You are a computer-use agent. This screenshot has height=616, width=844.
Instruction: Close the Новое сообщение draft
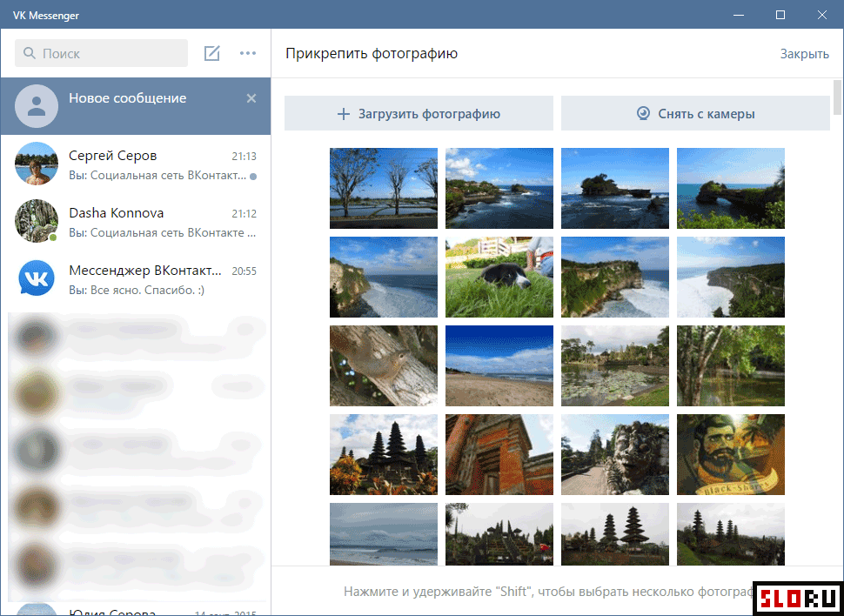click(x=251, y=98)
